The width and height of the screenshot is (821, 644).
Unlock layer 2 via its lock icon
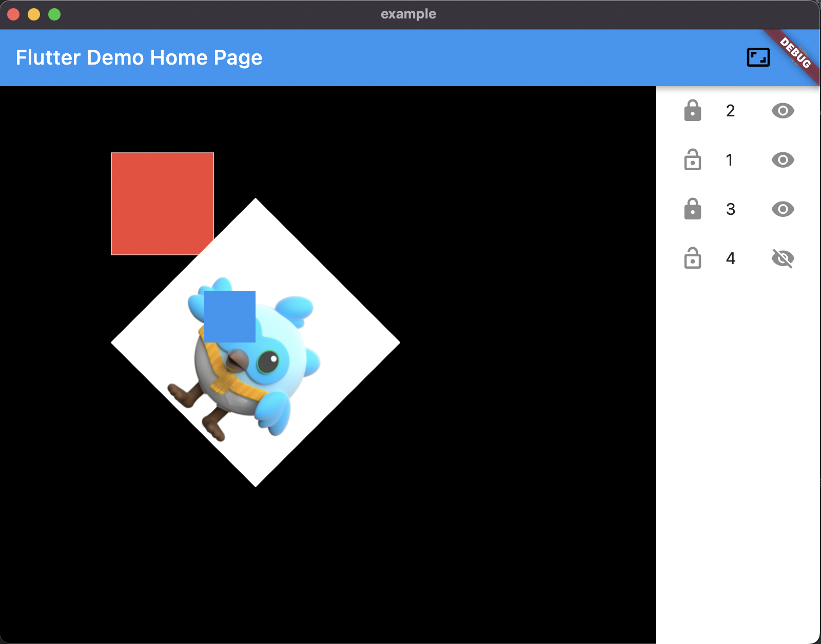pyautogui.click(x=692, y=111)
